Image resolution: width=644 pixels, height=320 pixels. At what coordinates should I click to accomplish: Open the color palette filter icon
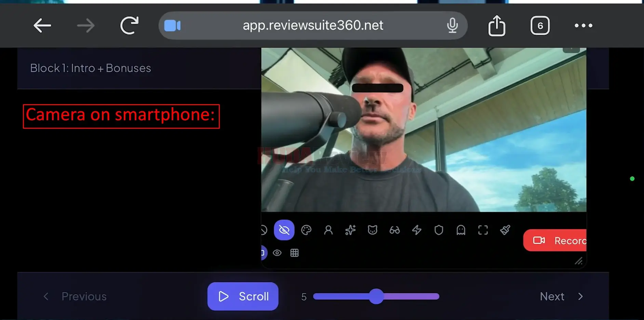click(306, 230)
